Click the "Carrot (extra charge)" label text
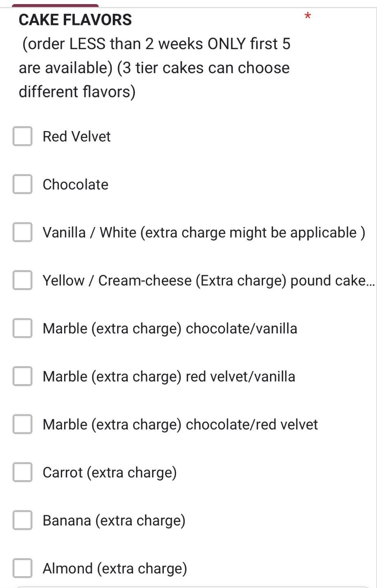377x588 pixels. 109,473
